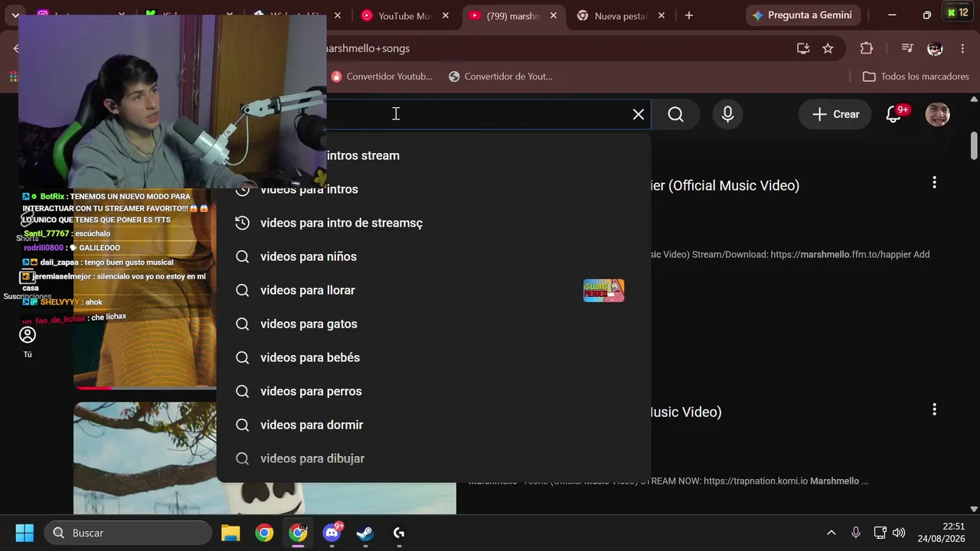Open the Marshmello Alone video thumbnail
Viewport: 980px width, 551px height.
click(x=265, y=458)
